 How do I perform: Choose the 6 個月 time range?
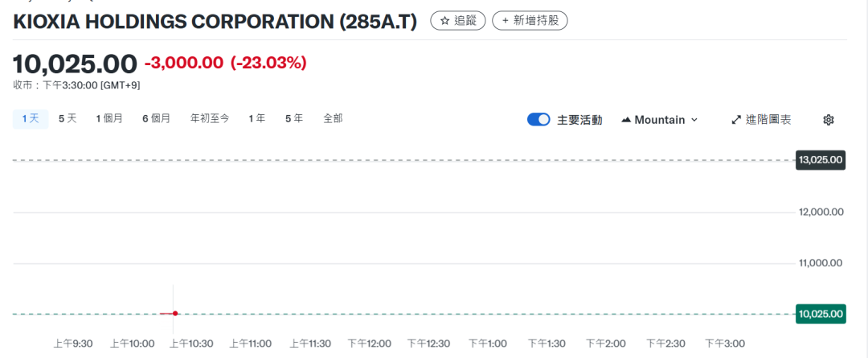(x=156, y=119)
